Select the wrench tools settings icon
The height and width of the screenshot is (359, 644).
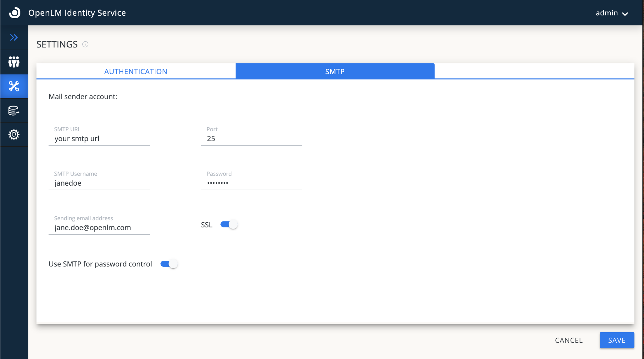click(14, 86)
